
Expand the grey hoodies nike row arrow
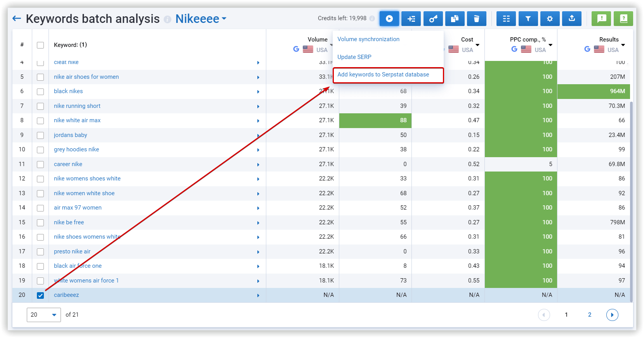258,150
